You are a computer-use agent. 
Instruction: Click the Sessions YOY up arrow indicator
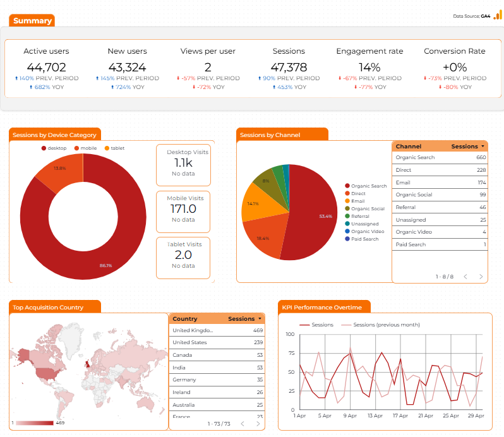274,87
